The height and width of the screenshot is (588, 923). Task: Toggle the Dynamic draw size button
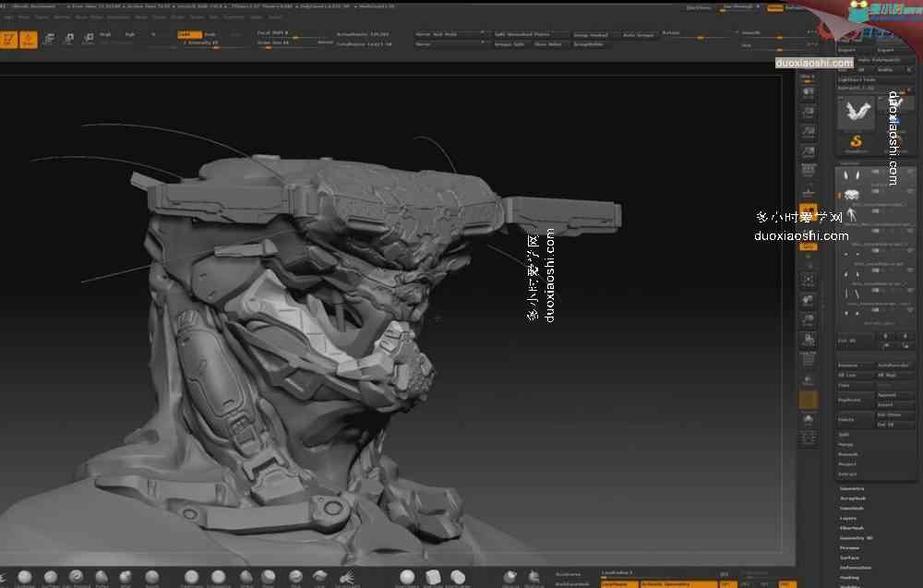326,42
